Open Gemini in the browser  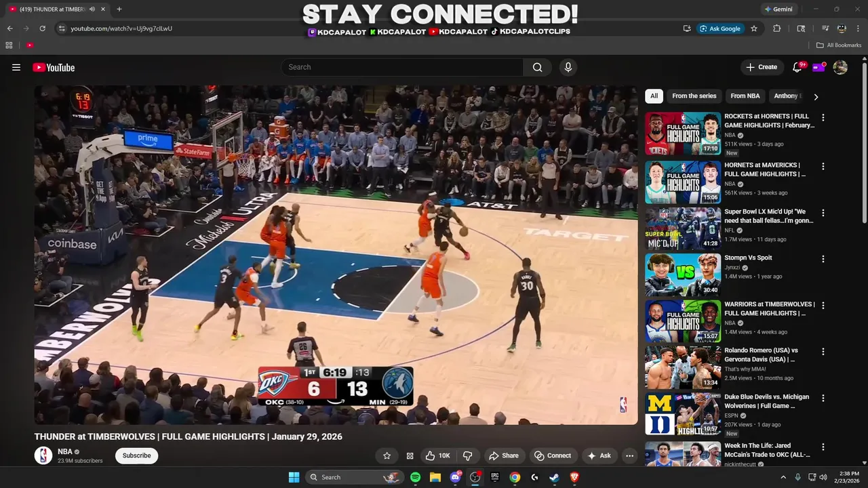pyautogui.click(x=778, y=9)
